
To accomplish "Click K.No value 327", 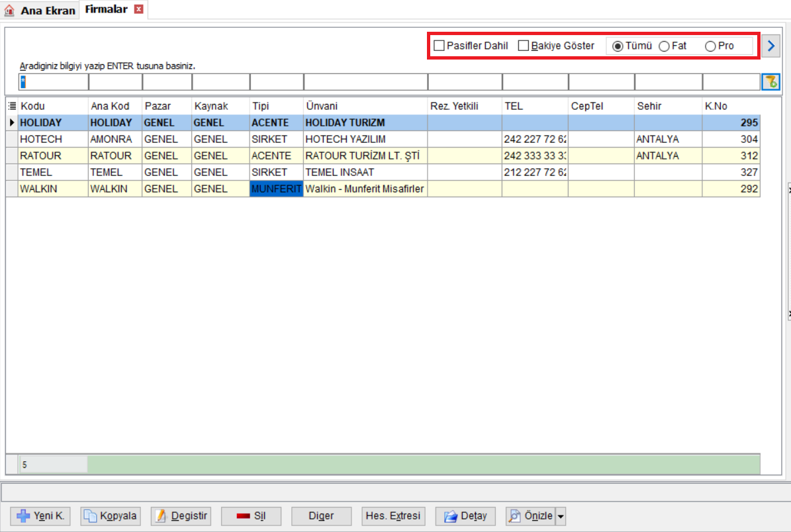I will (731, 173).
